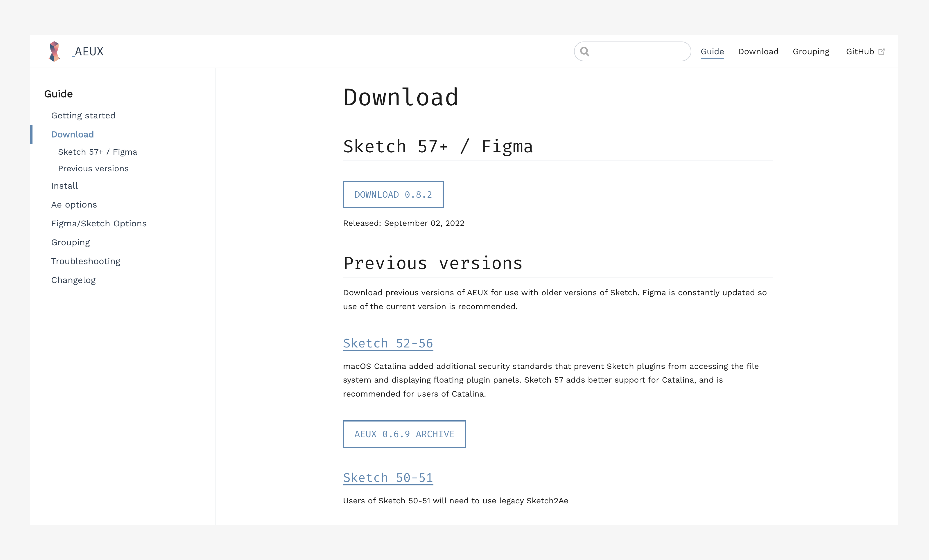This screenshot has width=929, height=560.
Task: Click the search magnifier icon
Action: point(584,51)
